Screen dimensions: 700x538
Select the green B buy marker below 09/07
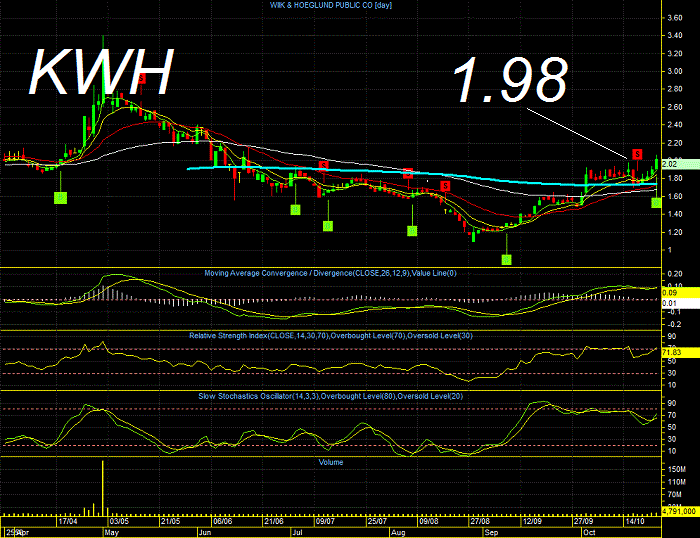pos(328,226)
